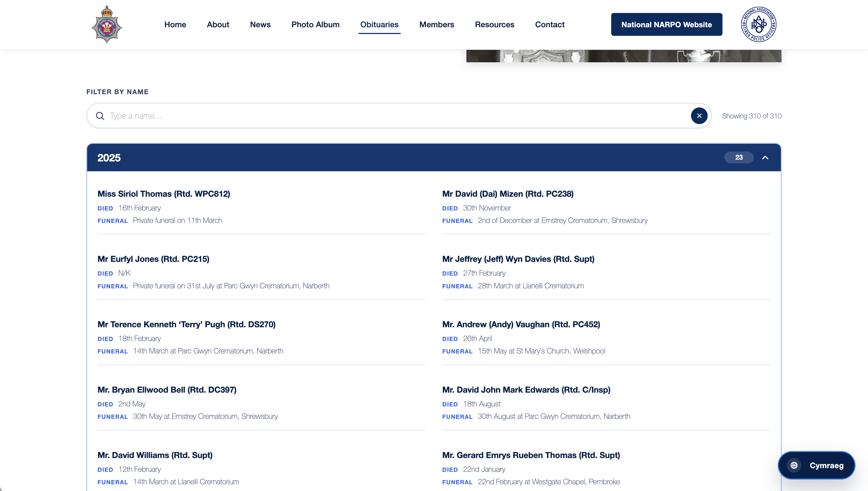Click 28th March at Llanelli Crematorium text
This screenshot has height=491, width=868.
pos(531,286)
